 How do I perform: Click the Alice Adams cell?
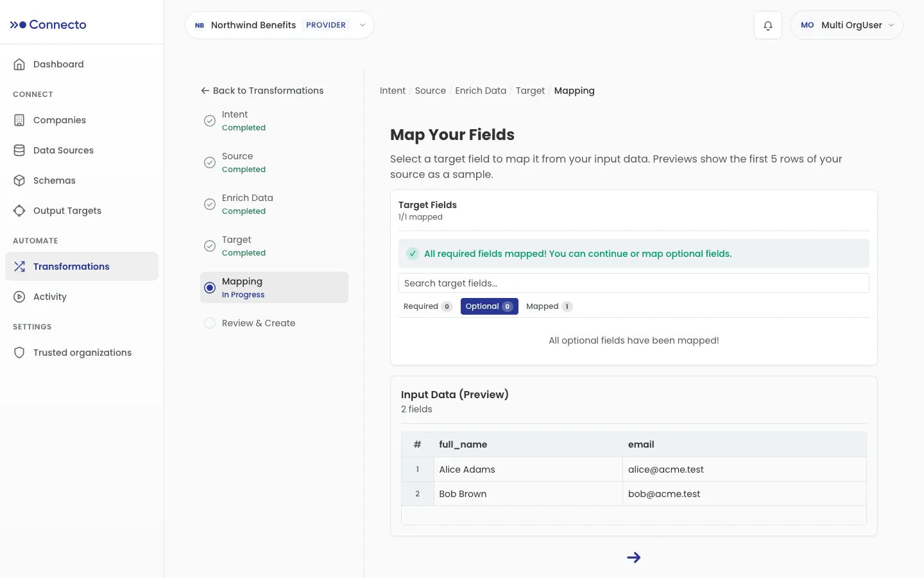(x=528, y=469)
